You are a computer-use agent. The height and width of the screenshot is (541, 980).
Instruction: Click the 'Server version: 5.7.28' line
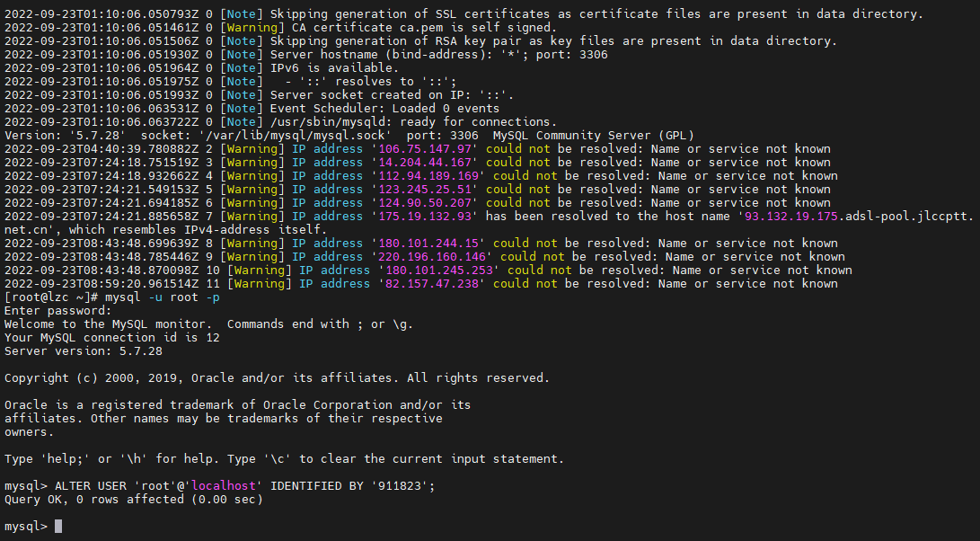[84, 350]
